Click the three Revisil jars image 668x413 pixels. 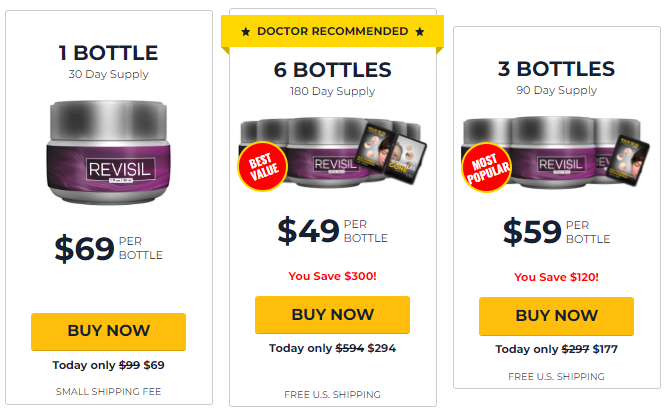[556, 153]
